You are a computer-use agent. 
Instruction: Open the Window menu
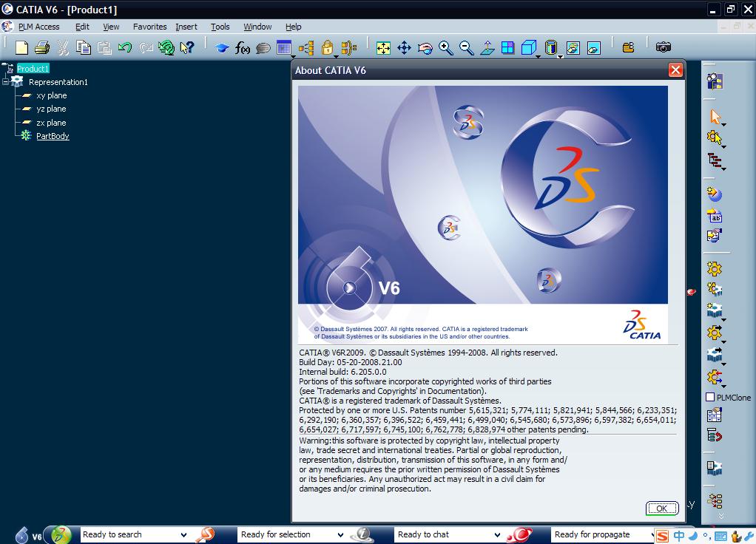coord(257,27)
